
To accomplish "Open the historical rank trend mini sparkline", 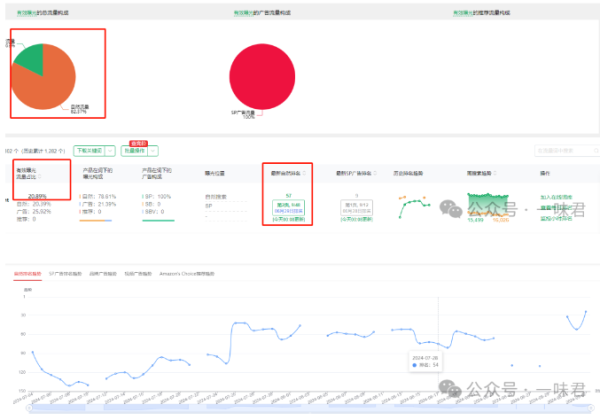I will [414, 207].
